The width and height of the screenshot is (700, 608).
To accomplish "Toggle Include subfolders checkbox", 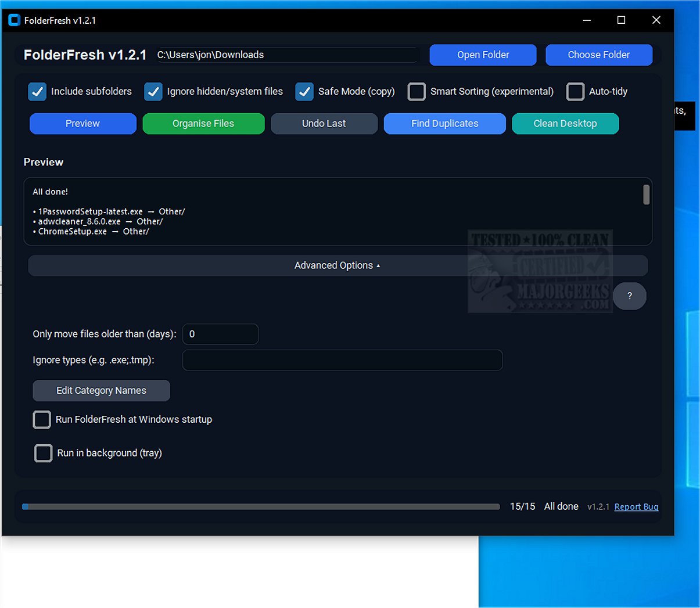I will [37, 92].
